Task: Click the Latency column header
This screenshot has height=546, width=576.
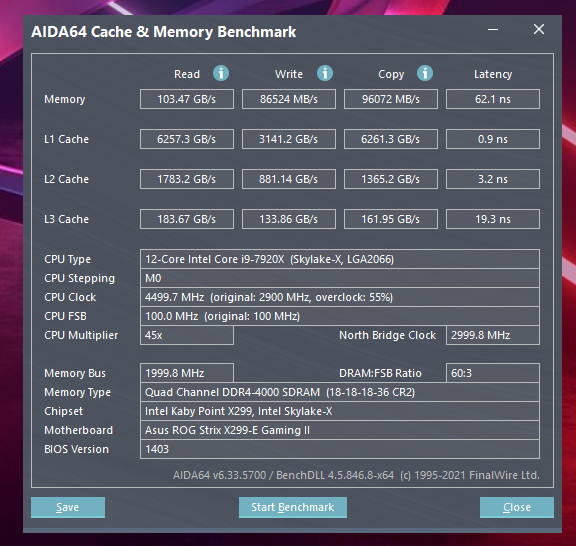Action: 493,75
